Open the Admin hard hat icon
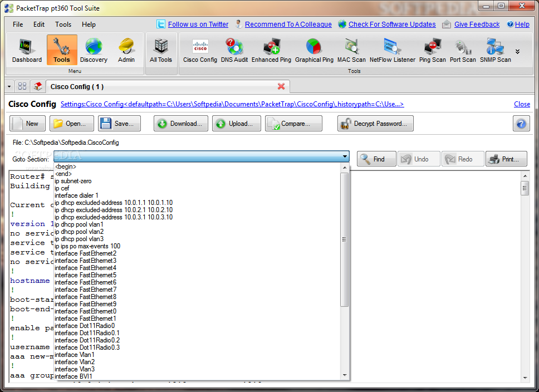The height and width of the screenshot is (392, 539). pos(126,51)
